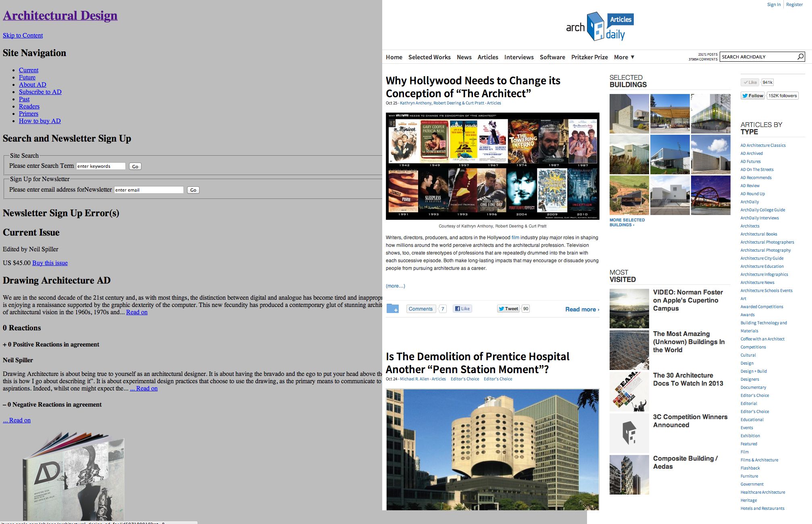Click the Comments button

(421, 309)
